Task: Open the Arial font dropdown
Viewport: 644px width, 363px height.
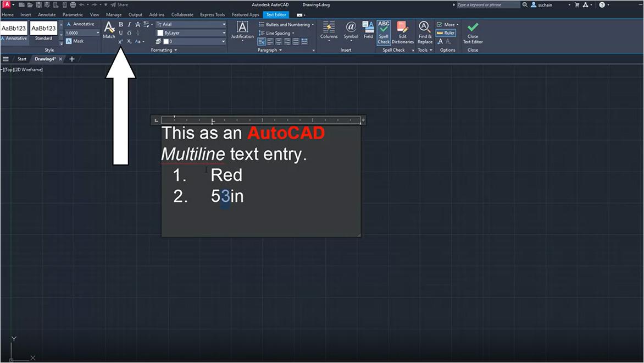Action: click(x=191, y=24)
